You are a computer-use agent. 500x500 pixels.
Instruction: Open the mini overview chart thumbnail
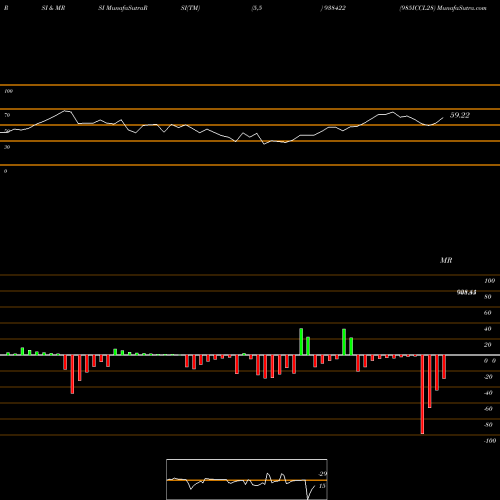click(x=247, y=479)
